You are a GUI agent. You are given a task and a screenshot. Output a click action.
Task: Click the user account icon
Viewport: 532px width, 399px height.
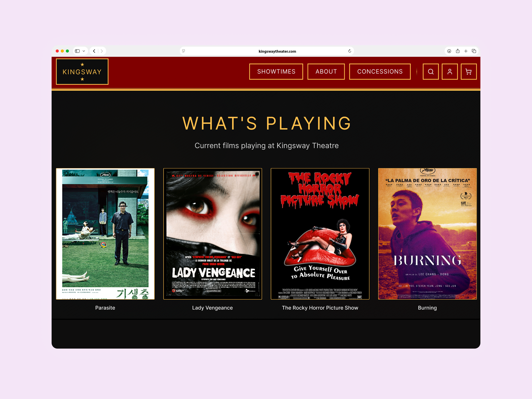coord(450,72)
